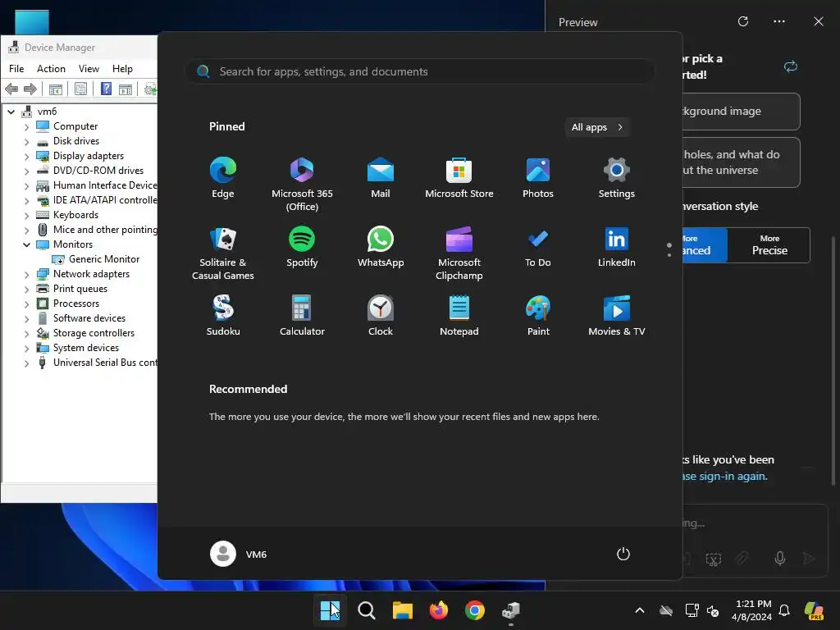Click the Start menu search box

click(420, 72)
